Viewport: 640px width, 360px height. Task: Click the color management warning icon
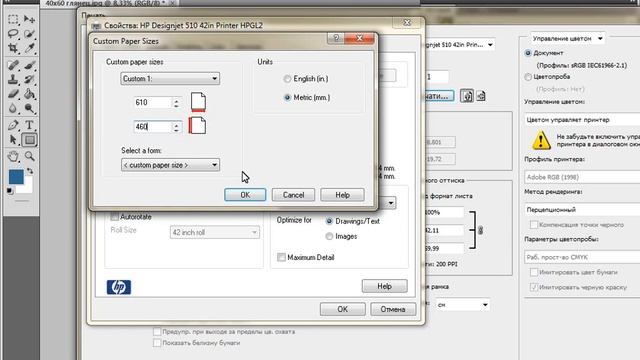(541, 140)
